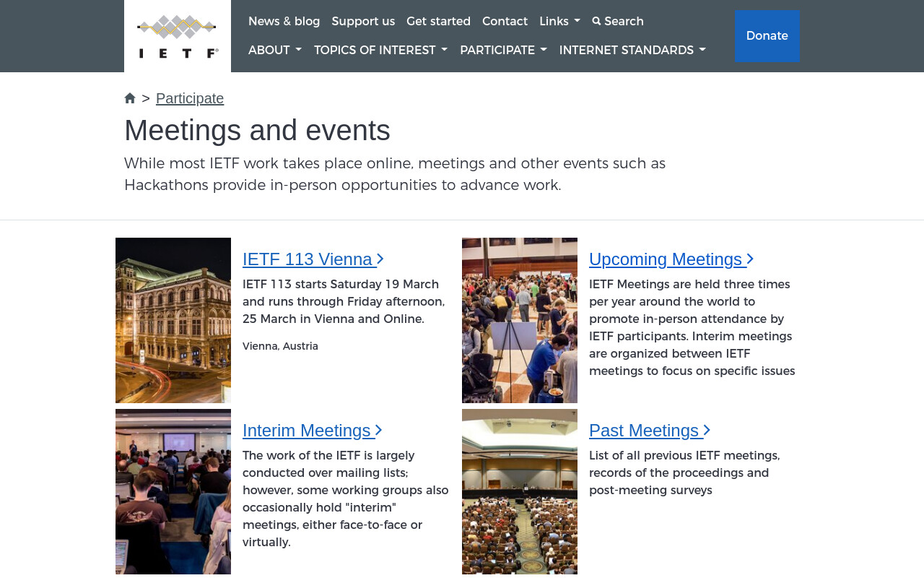924x578 pixels.
Task: Expand the ABOUT menu
Action: pyautogui.click(x=275, y=51)
